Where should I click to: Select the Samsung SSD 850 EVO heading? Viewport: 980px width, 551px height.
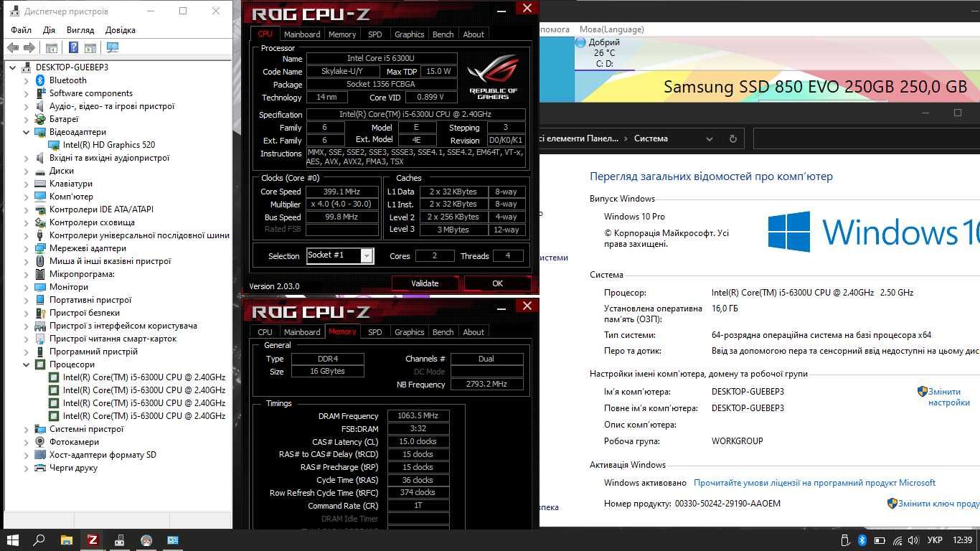[815, 87]
